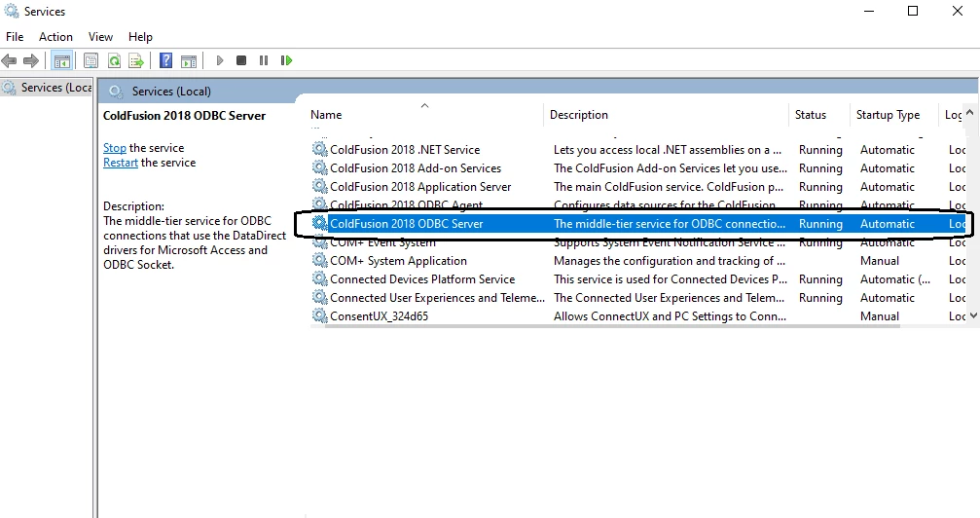The height and width of the screenshot is (518, 980).
Task: Click the Stop the service link
Action: pyautogui.click(x=115, y=148)
